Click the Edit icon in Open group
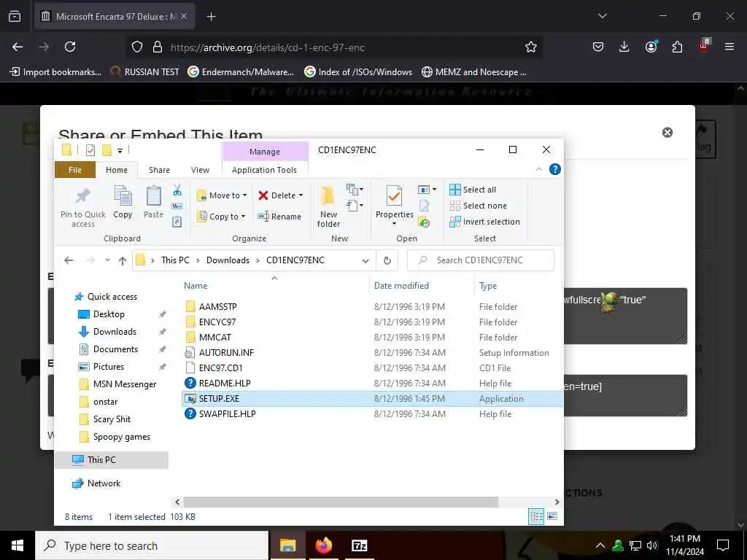Image resolution: width=747 pixels, height=560 pixels. tap(424, 206)
